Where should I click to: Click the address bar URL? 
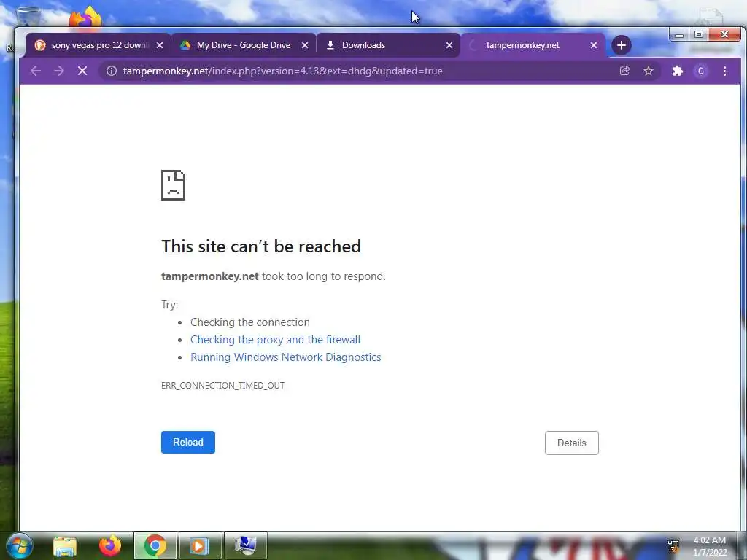tap(282, 71)
